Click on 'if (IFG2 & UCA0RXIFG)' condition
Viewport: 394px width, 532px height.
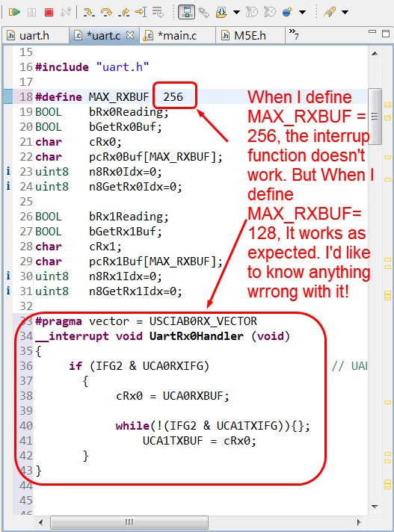(x=139, y=366)
